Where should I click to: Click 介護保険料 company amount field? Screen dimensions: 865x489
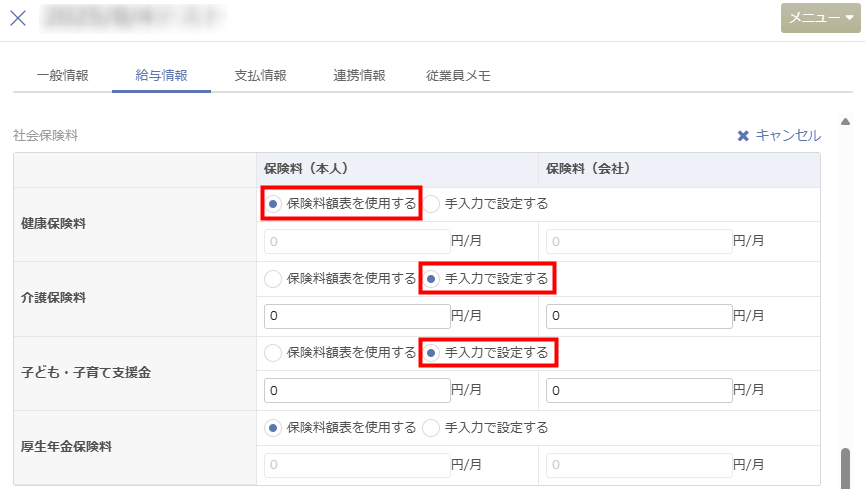[639, 316]
